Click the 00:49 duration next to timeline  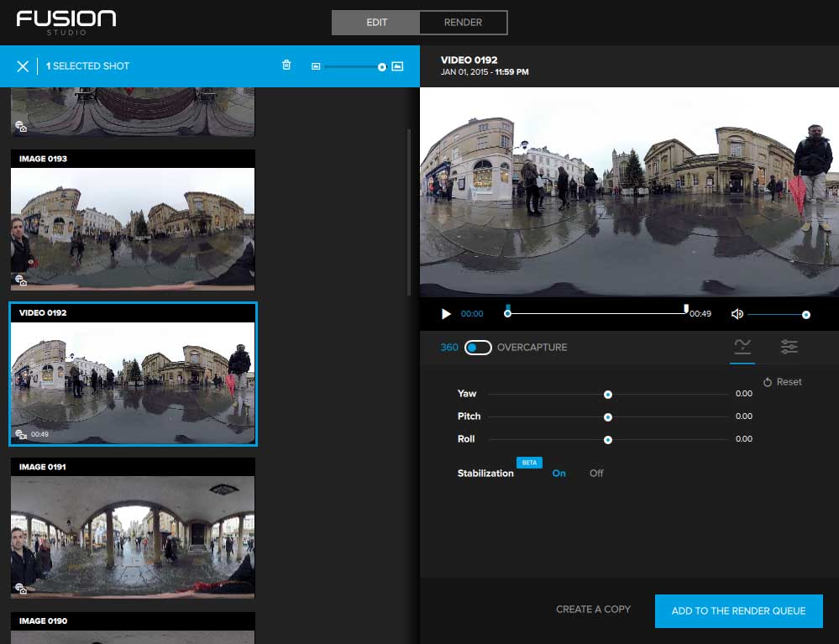(x=700, y=314)
